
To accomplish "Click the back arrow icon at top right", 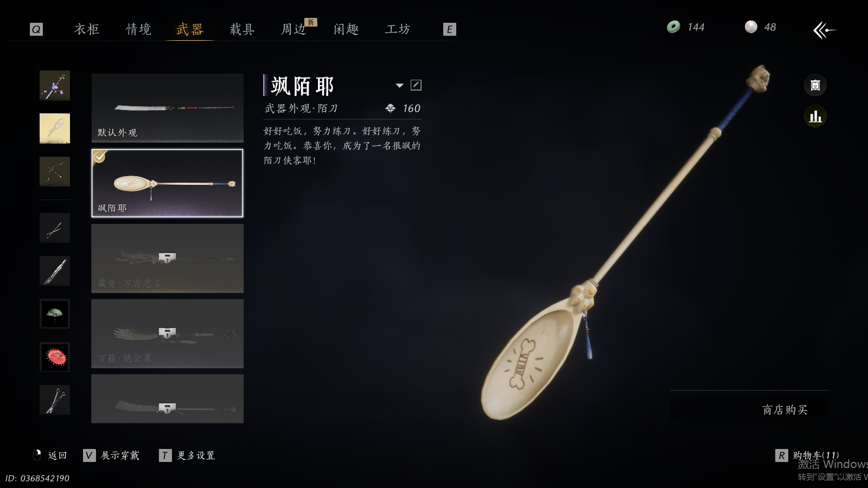I will coord(824,30).
